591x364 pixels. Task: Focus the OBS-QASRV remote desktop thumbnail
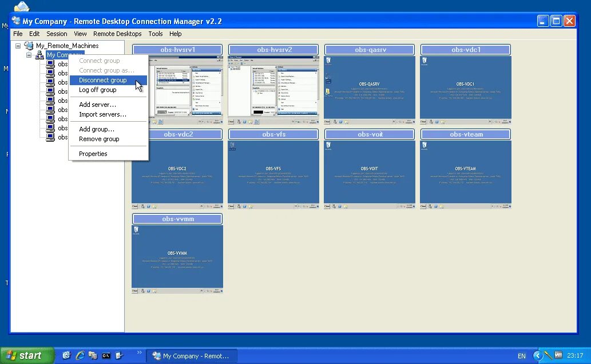[x=370, y=90]
